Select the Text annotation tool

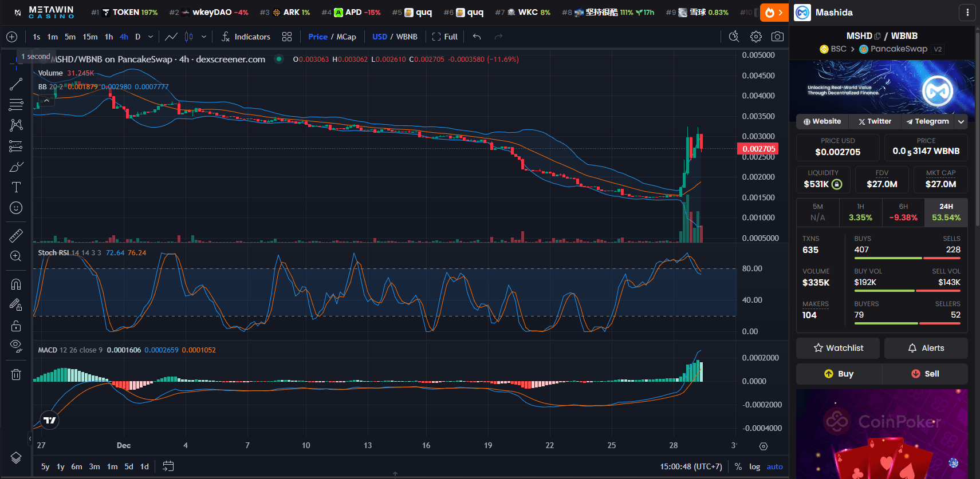16,187
